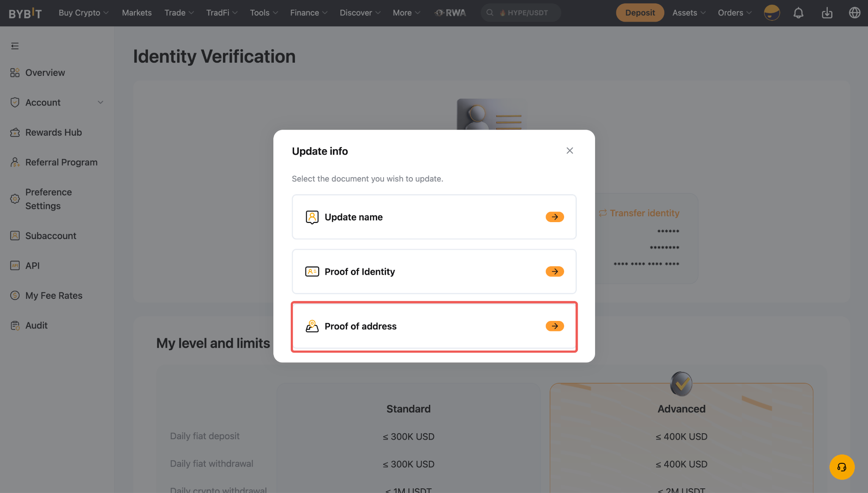
Task: Open the Orders dropdown menu
Action: [734, 13]
